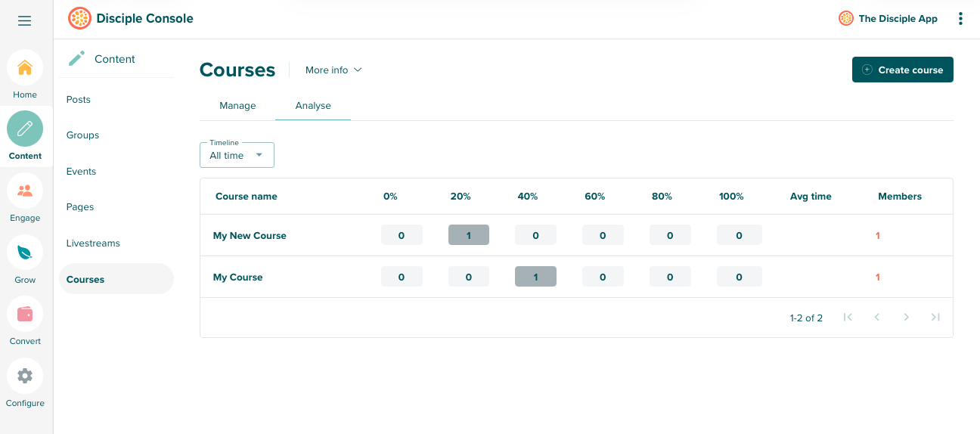Open Engage people icon
The image size is (980, 434).
tap(25, 191)
